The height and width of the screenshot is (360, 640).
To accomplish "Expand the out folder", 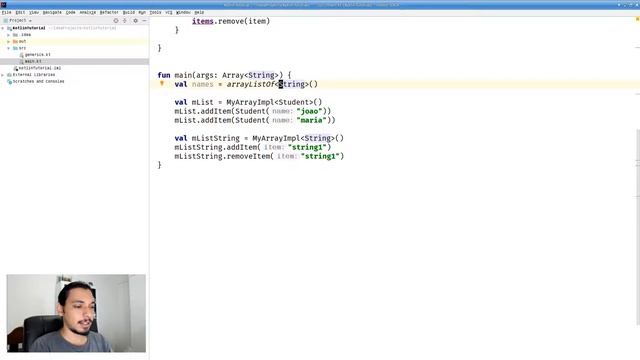I will [x=9, y=42].
